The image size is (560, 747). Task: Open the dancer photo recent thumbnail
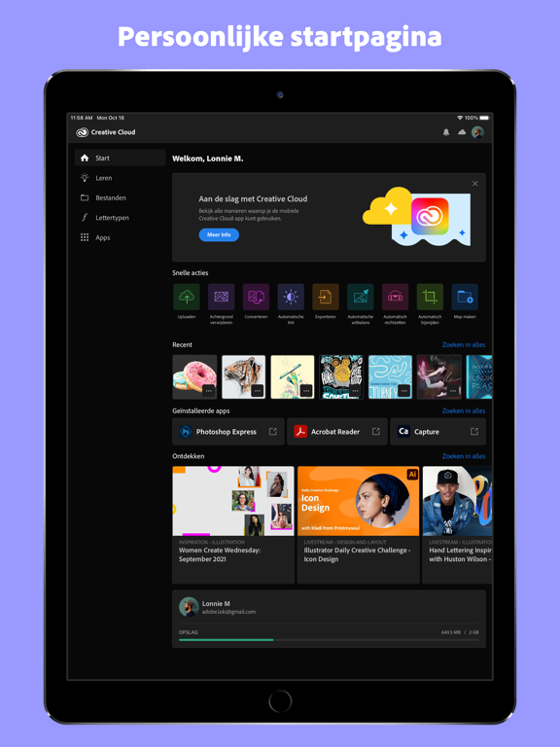click(439, 376)
